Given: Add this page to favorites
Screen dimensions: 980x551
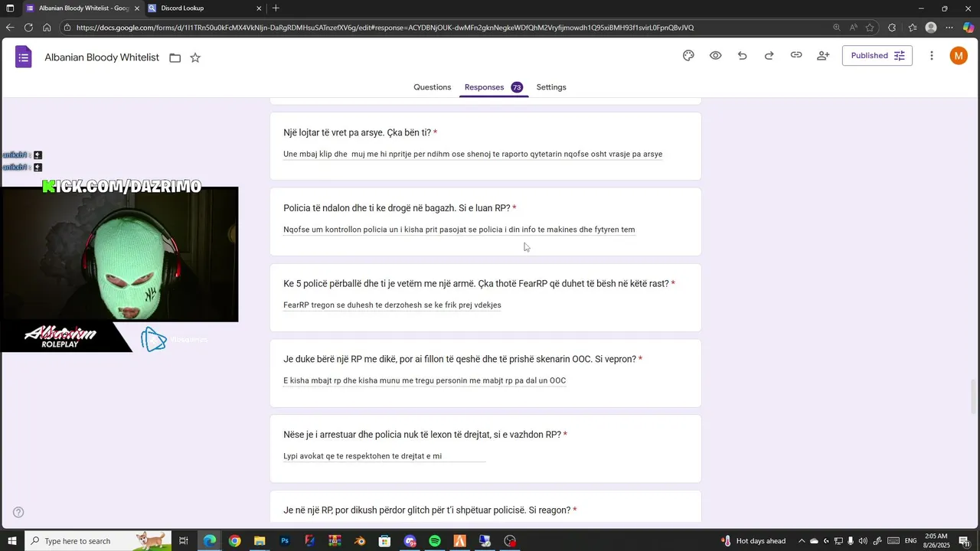Looking at the screenshot, I should 870,28.
